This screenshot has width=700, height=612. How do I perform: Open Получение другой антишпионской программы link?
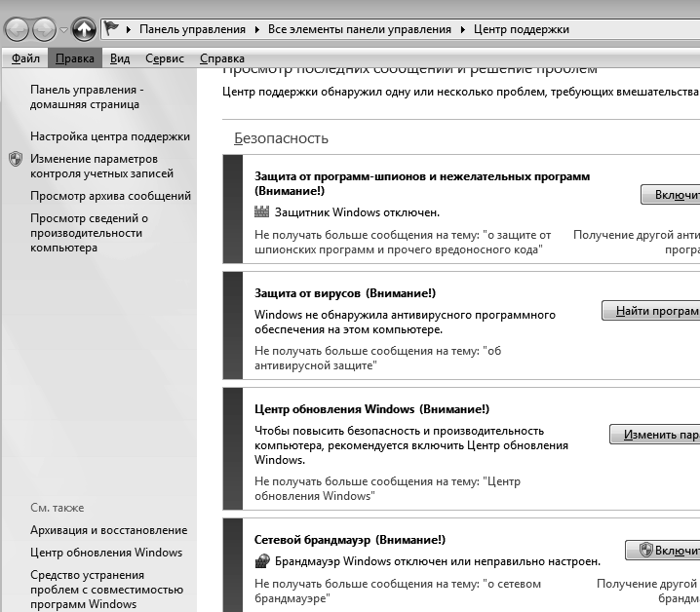point(637,242)
